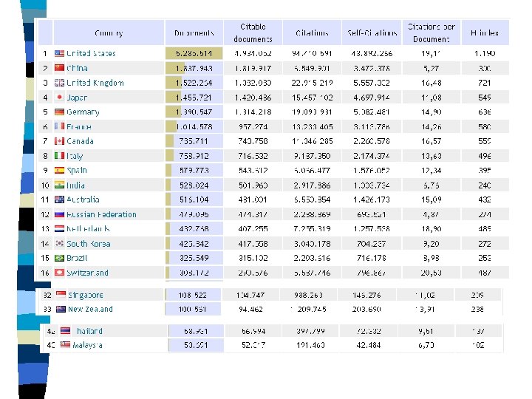532x399 pixels.
Task: Open the United Kingdom country link
Action: (95, 83)
